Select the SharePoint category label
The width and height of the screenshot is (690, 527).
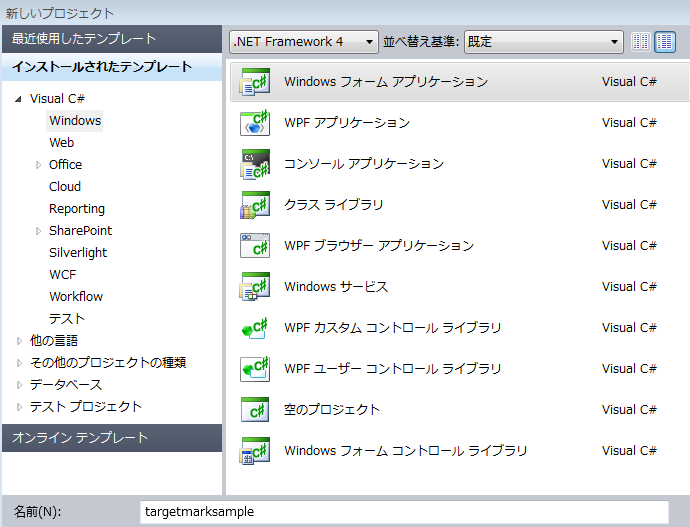click(x=81, y=231)
